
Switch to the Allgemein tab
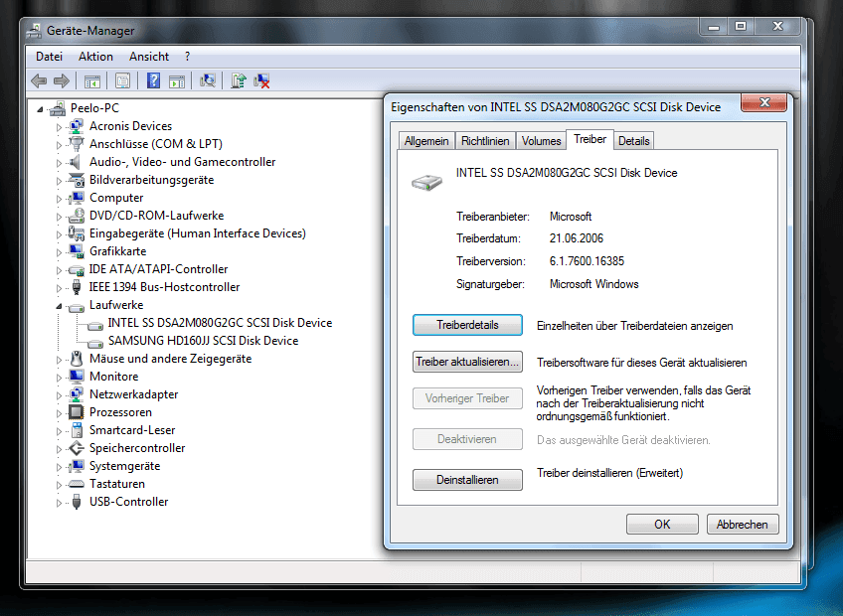click(x=426, y=141)
